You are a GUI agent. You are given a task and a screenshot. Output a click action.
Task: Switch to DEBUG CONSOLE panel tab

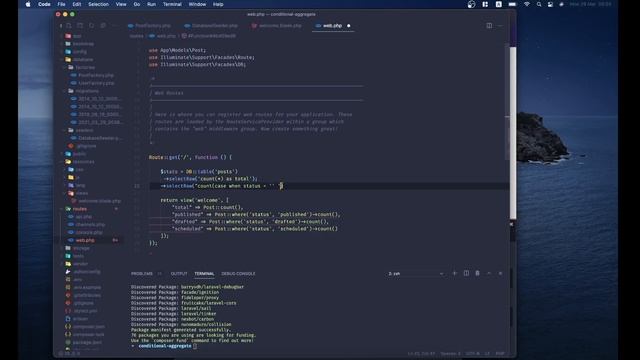[238, 274]
